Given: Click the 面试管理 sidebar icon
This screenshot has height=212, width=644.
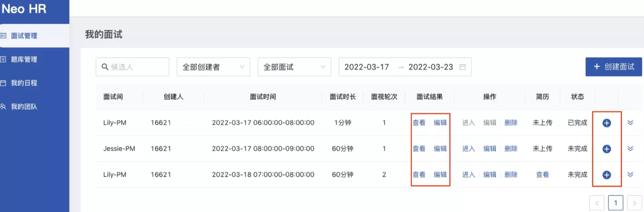Looking at the screenshot, I should (3, 36).
